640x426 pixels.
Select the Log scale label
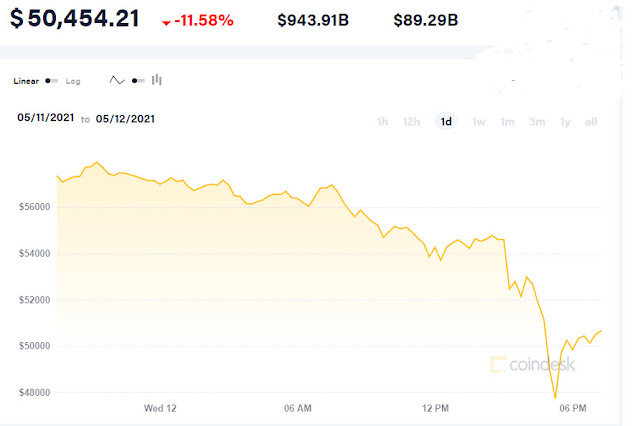[x=73, y=81]
